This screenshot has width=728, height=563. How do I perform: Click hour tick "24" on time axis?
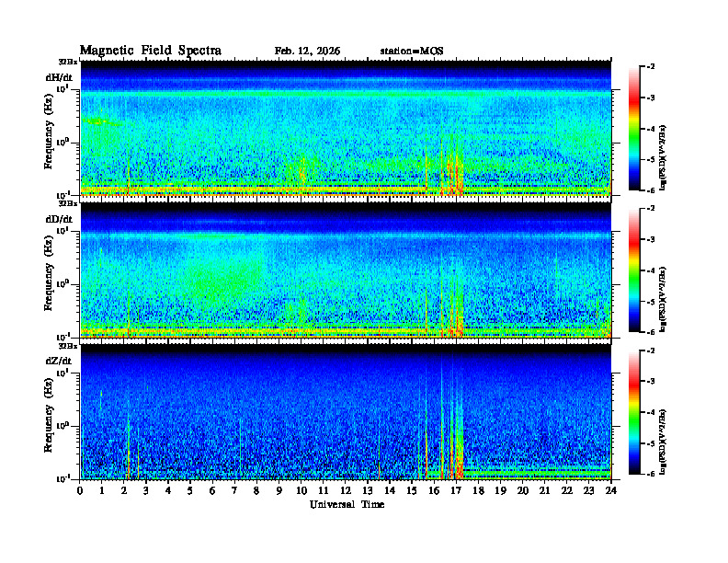(611, 490)
